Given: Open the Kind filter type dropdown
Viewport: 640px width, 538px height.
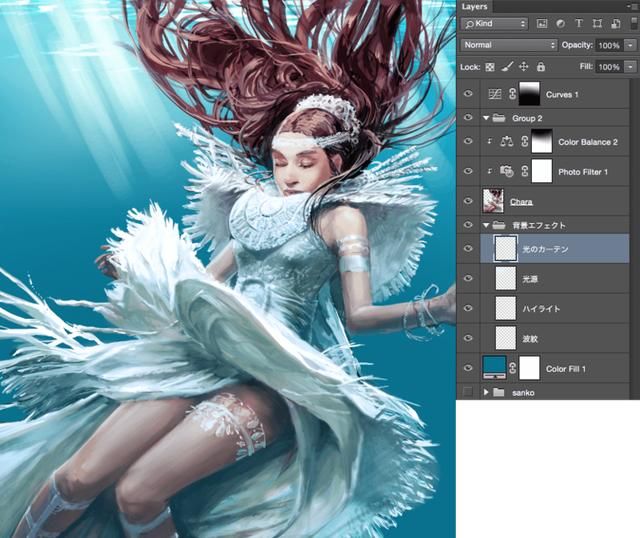Looking at the screenshot, I should pyautogui.click(x=494, y=24).
